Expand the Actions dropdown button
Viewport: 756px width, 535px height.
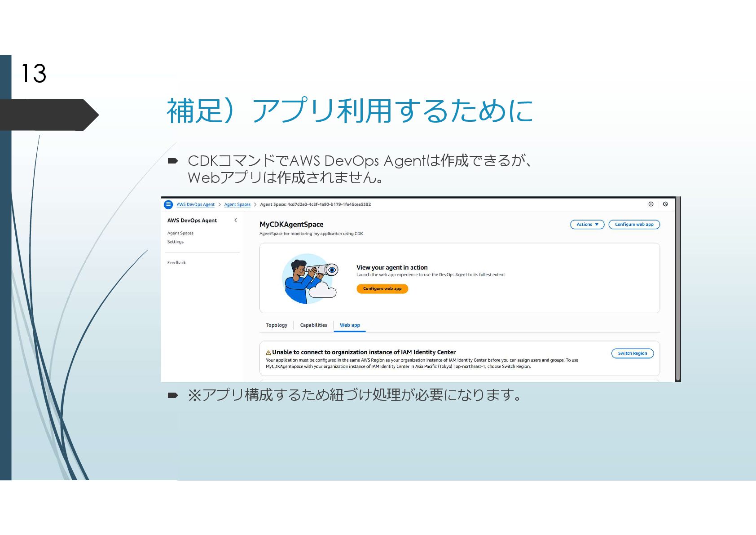pyautogui.click(x=587, y=224)
